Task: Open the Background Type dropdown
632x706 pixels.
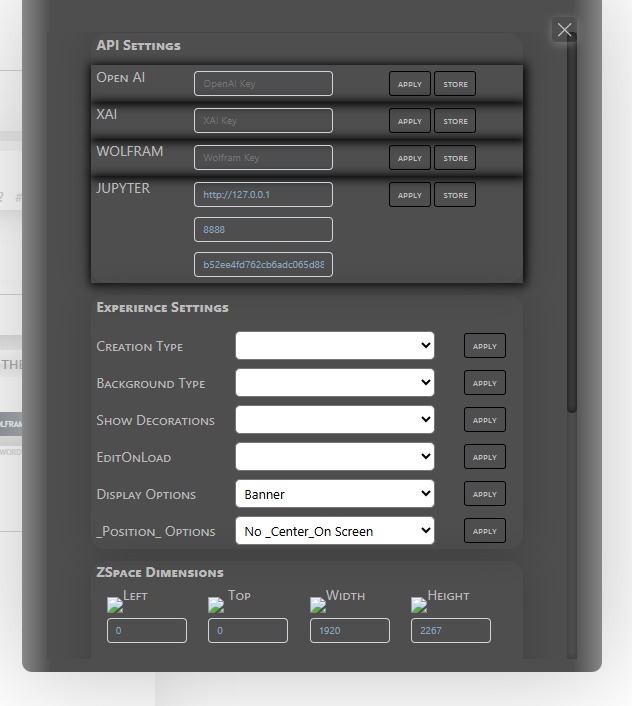Action: pyautogui.click(x=334, y=383)
